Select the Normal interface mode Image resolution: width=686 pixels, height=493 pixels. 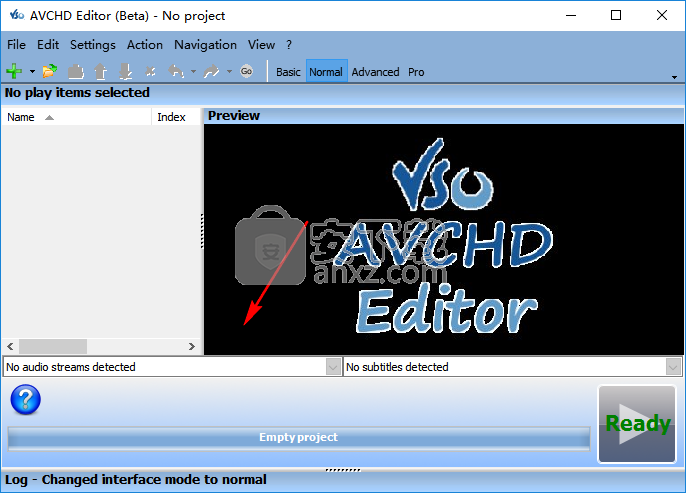[326, 72]
